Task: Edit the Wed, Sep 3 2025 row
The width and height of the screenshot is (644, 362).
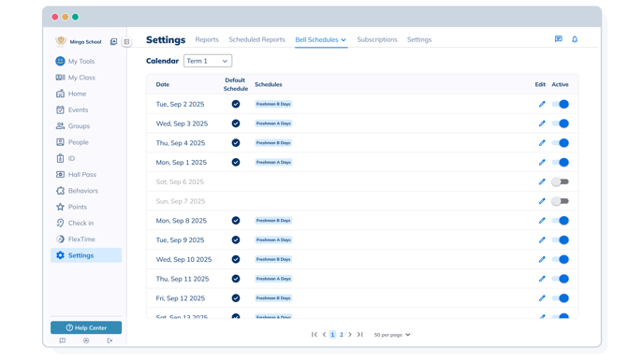Action: [x=542, y=123]
